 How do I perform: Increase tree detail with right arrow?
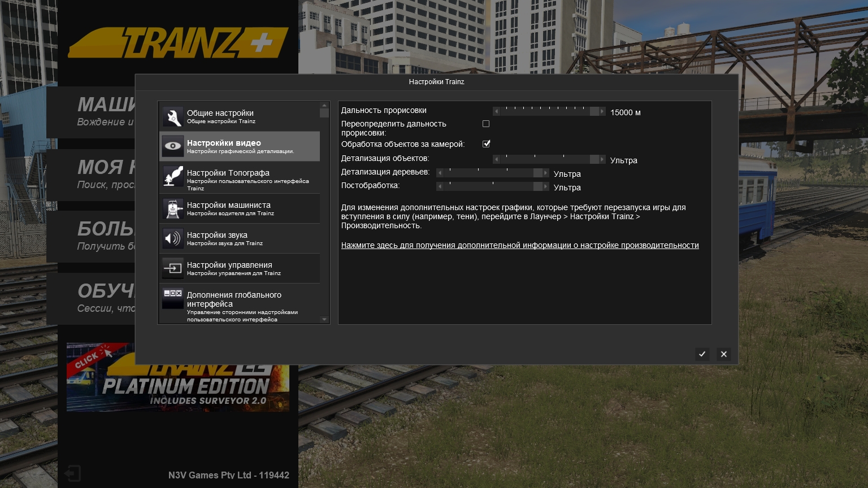tap(545, 173)
